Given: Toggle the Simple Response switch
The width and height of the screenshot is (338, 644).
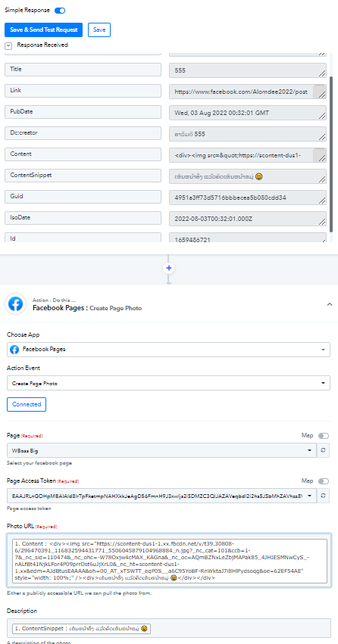Looking at the screenshot, I should (x=60, y=11).
